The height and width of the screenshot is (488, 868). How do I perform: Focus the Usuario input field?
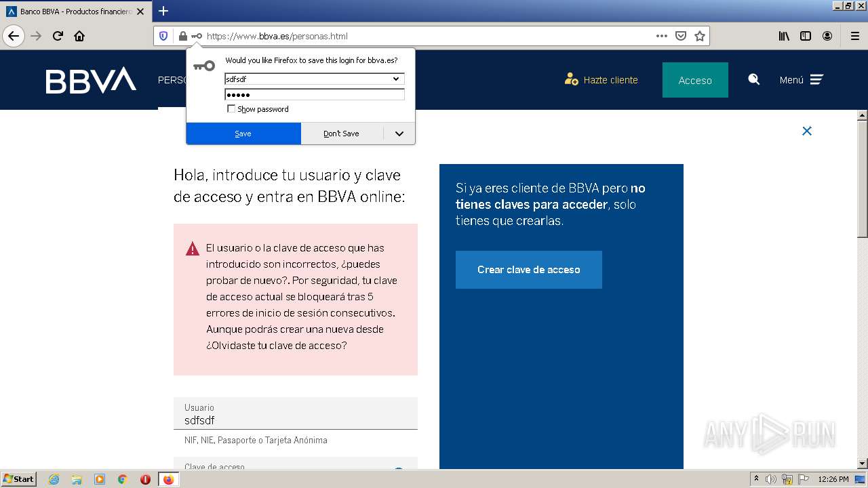(296, 413)
